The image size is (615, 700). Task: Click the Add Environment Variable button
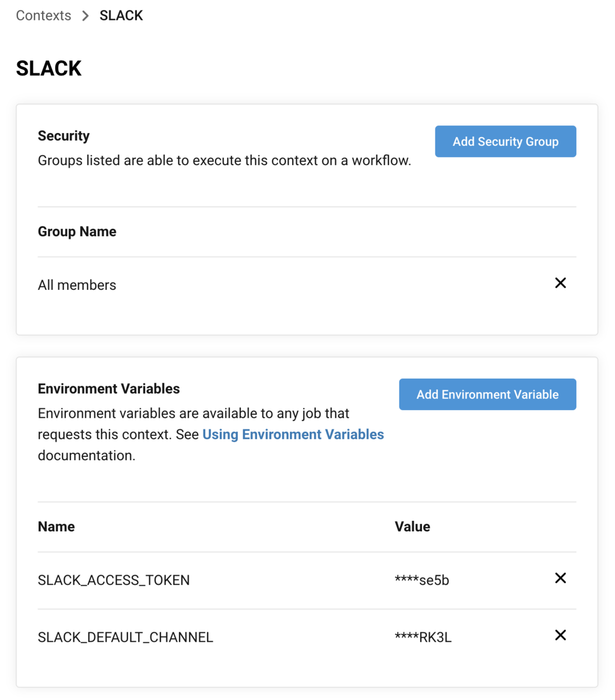point(487,394)
